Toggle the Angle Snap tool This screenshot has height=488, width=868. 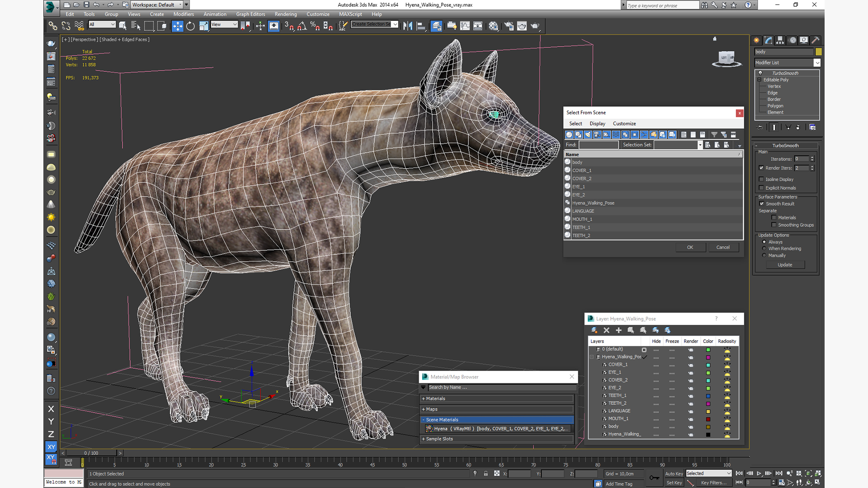[x=302, y=26]
